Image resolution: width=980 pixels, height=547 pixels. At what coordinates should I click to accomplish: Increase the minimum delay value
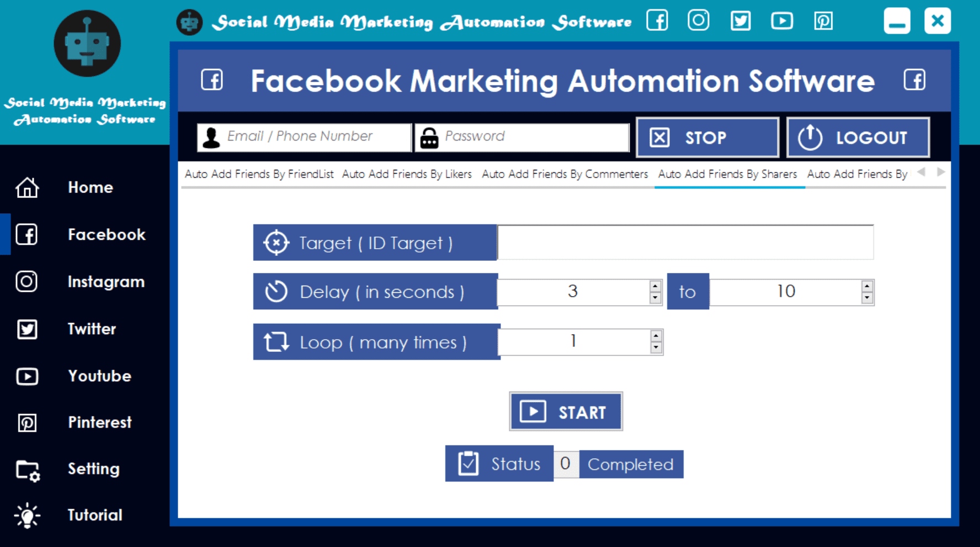click(655, 286)
